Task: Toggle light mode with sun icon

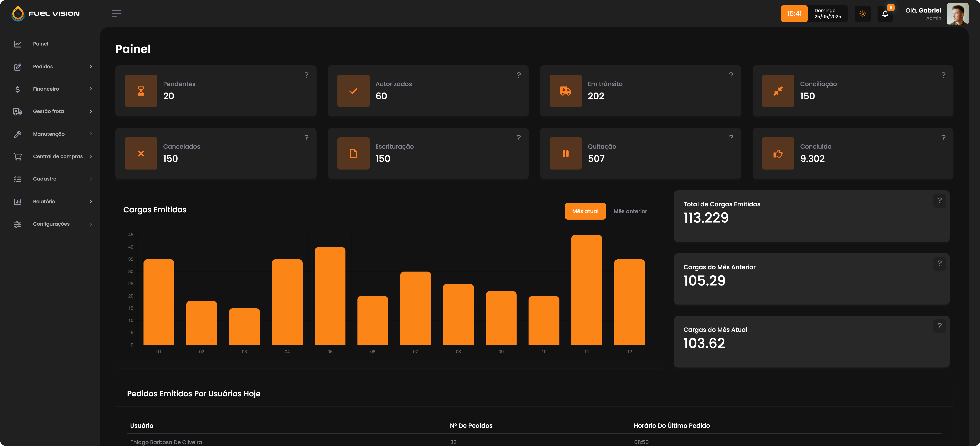Action: click(x=863, y=14)
